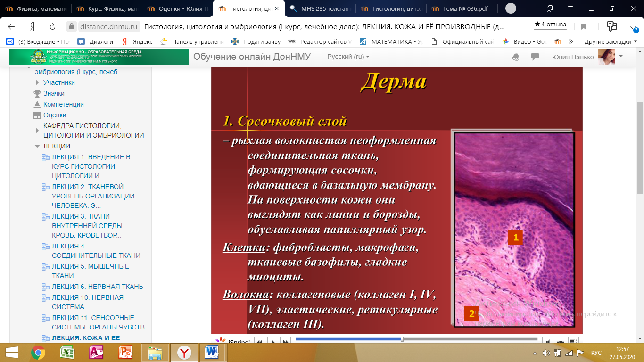Click the iSpring logo
Screen dimensions: 644x362
pyautogui.click(x=233, y=341)
